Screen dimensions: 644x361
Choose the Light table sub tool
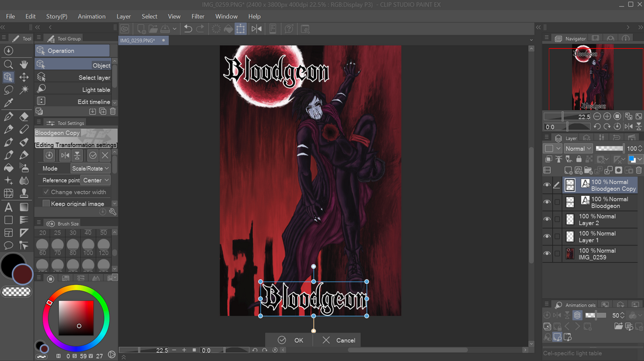click(73, 89)
